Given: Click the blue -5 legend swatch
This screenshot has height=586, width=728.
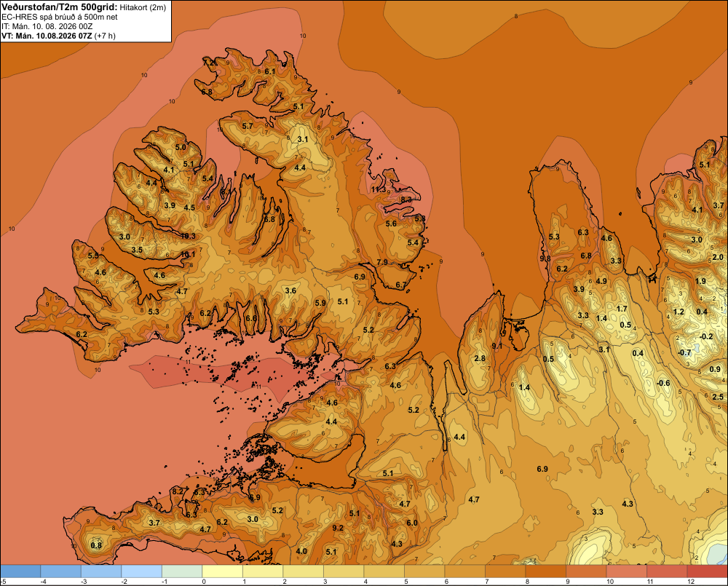Looking at the screenshot, I should pyautogui.click(x=20, y=571).
